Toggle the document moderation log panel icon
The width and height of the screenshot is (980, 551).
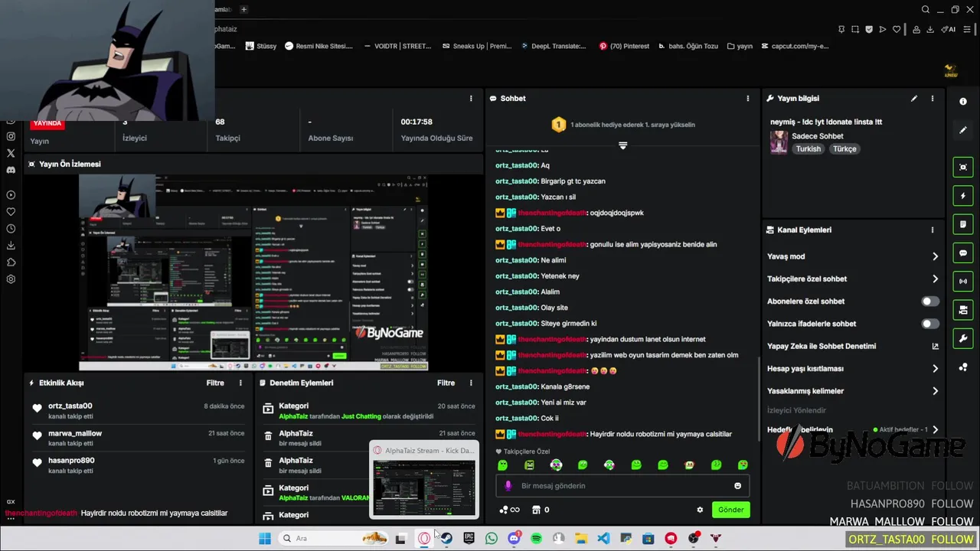(963, 224)
